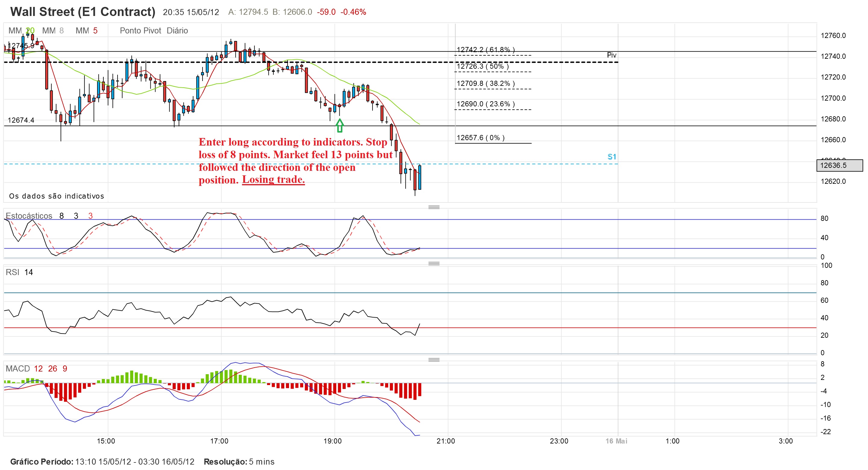
Task: Click the 12745.9 horizontal line label
Action: coord(21,46)
